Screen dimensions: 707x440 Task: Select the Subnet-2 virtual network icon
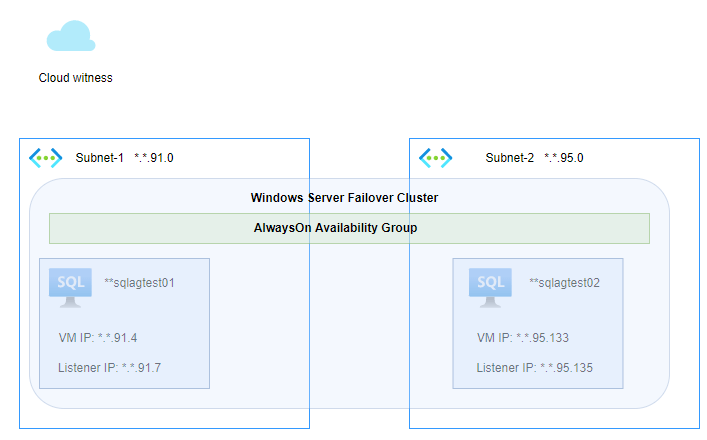435,157
